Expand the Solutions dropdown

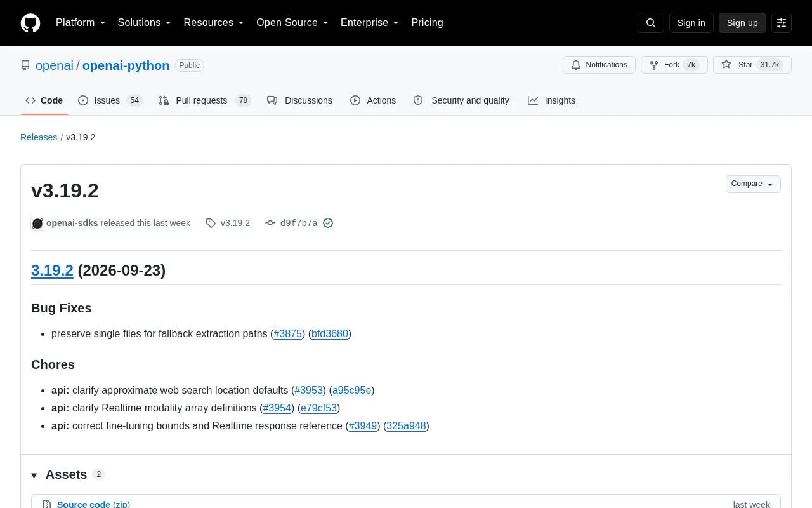click(145, 23)
